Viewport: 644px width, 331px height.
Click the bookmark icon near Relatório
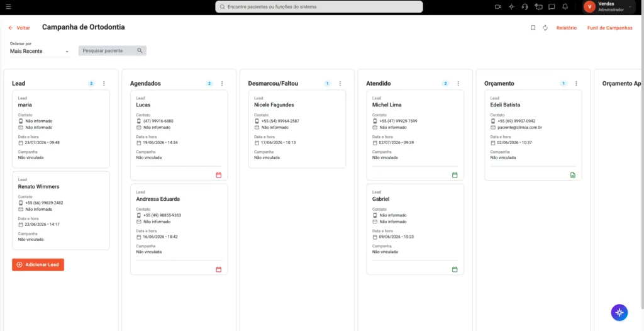[x=533, y=28]
